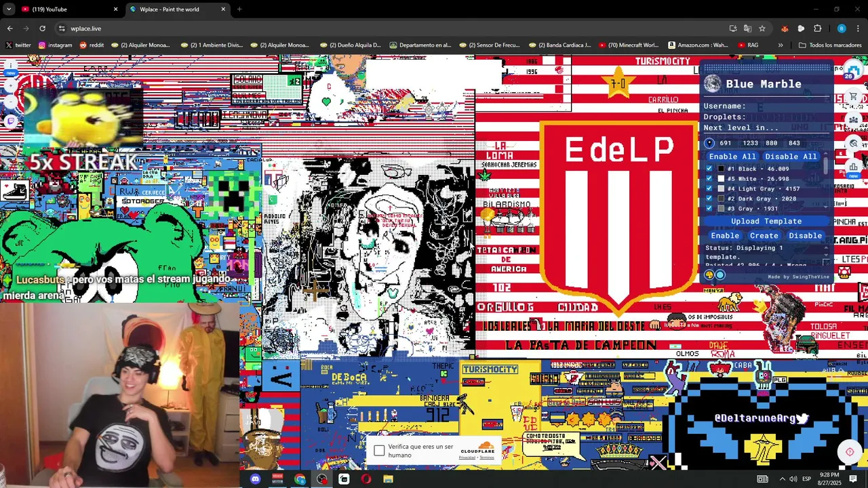868x488 pixels.
Task: Toggle the #3 Gray color checkbox
Action: coord(709,209)
